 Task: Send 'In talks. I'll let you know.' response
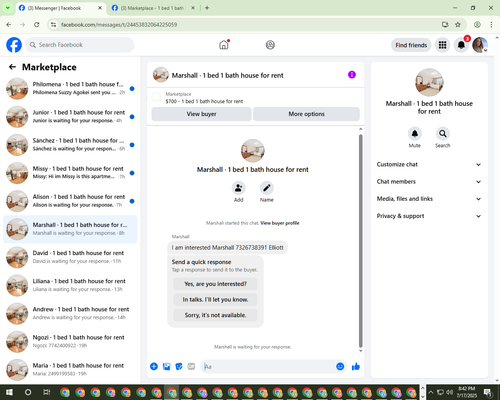coord(215,300)
